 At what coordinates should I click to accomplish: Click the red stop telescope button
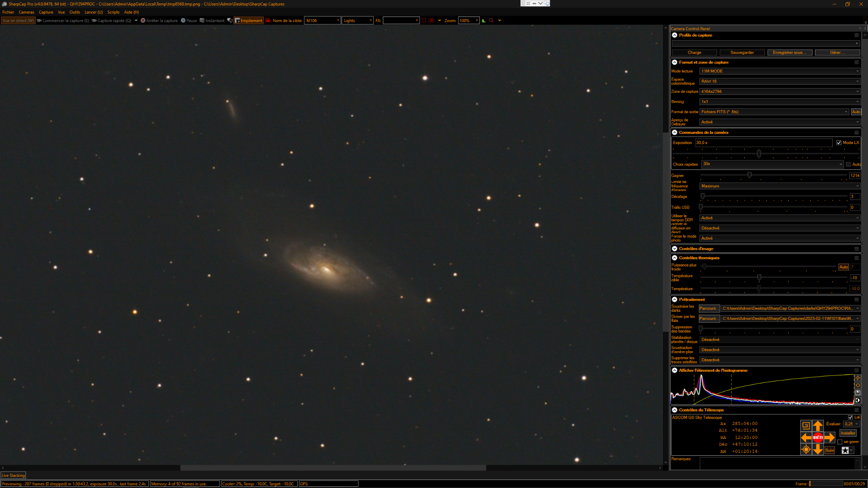[x=818, y=437]
